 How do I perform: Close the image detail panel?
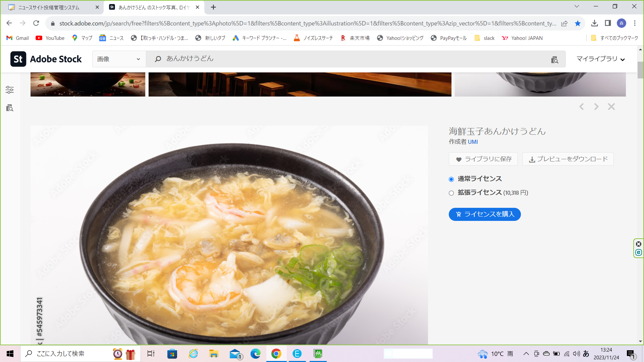[611, 107]
